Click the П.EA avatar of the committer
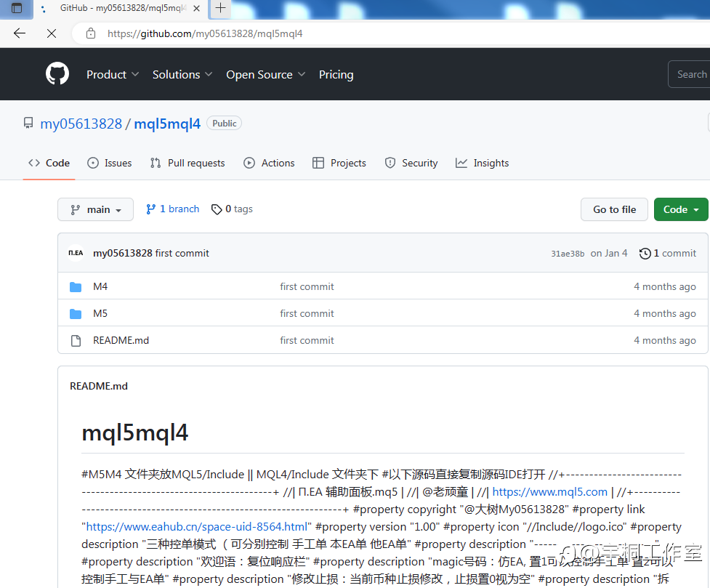Viewport: 710px width, 588px height. [76, 253]
